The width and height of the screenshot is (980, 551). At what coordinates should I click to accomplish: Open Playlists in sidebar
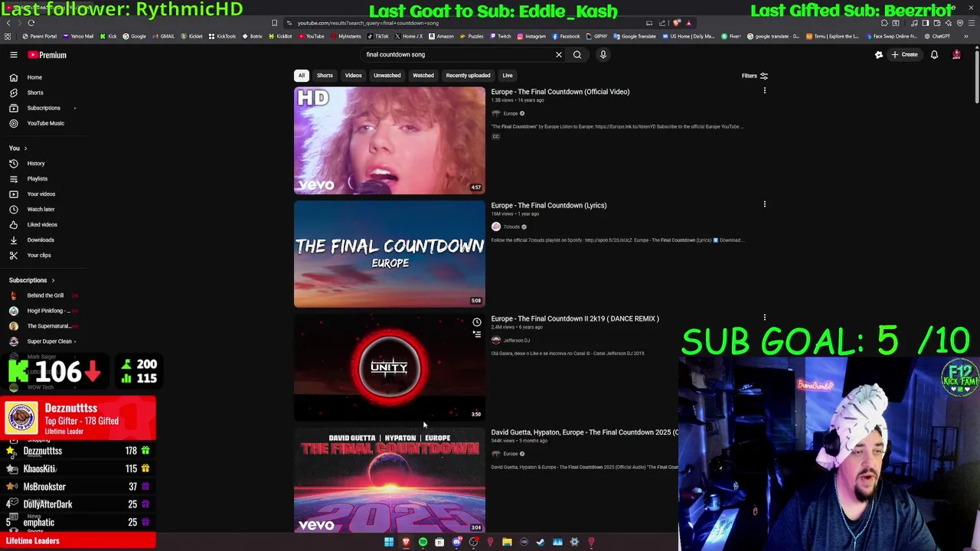(x=37, y=178)
